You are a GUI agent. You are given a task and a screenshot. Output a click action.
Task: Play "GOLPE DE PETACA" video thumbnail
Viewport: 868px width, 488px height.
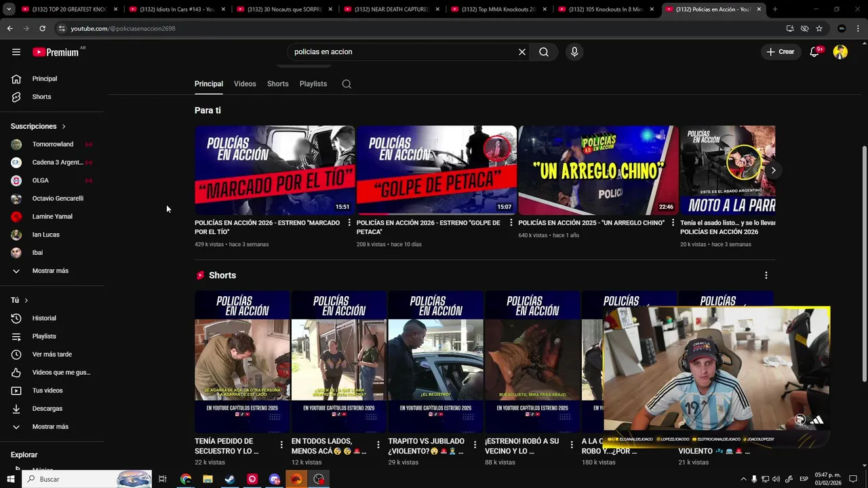point(437,170)
